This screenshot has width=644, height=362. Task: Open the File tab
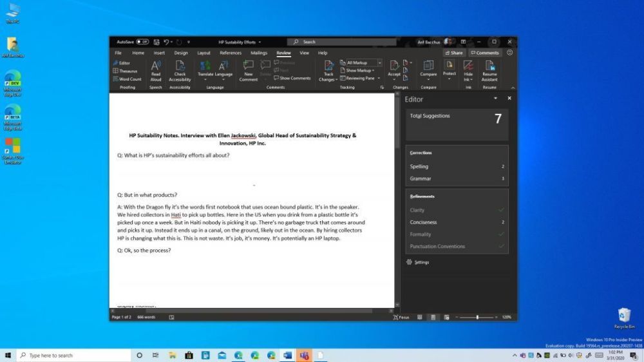click(118, 53)
